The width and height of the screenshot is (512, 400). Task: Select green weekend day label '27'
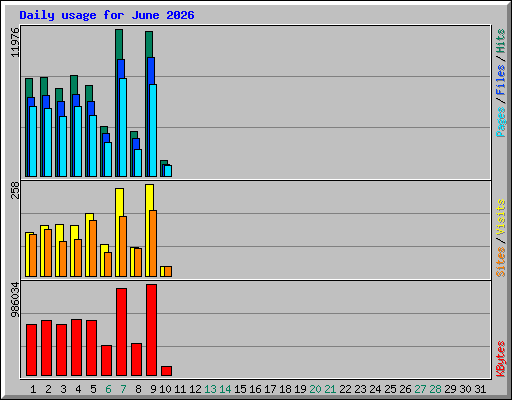(x=420, y=389)
